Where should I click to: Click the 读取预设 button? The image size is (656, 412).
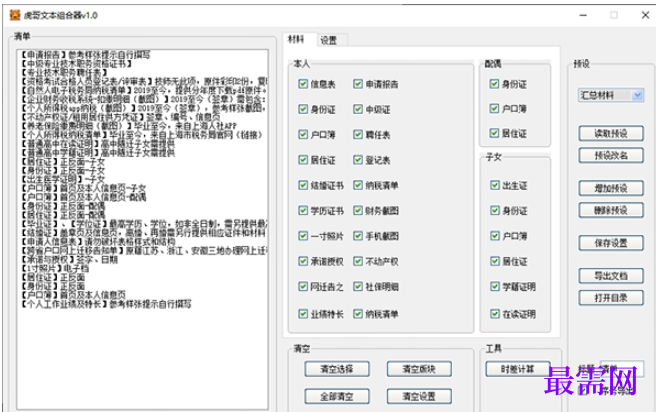611,133
